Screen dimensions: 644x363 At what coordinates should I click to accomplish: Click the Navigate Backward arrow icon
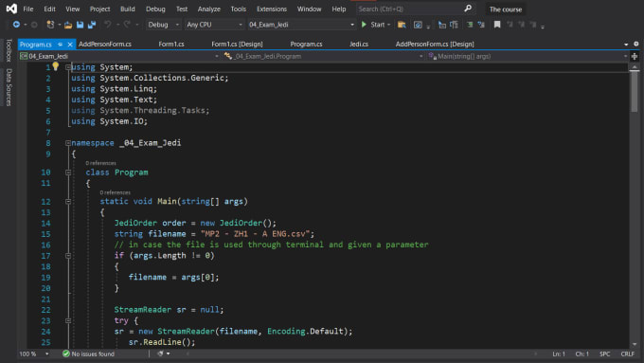tap(16, 25)
